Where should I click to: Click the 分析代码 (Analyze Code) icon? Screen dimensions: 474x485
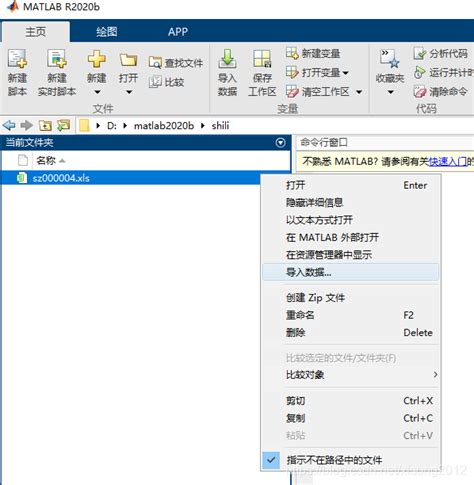420,53
